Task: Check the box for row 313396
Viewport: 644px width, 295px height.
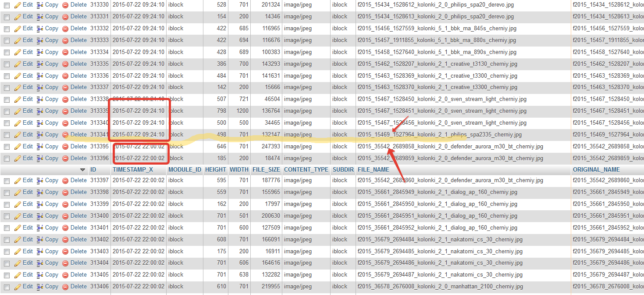Action: point(7,159)
